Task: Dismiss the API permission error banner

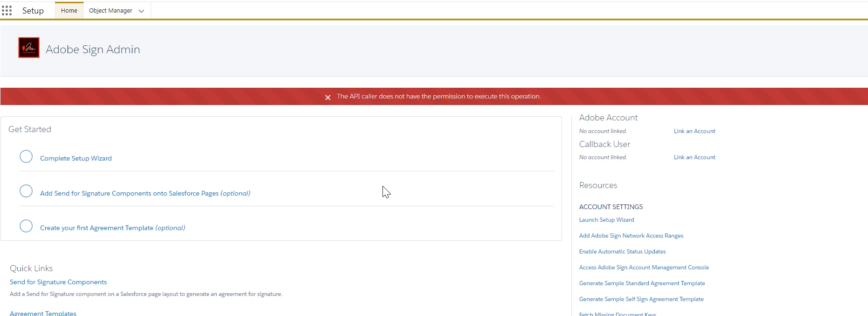Action: (x=328, y=97)
